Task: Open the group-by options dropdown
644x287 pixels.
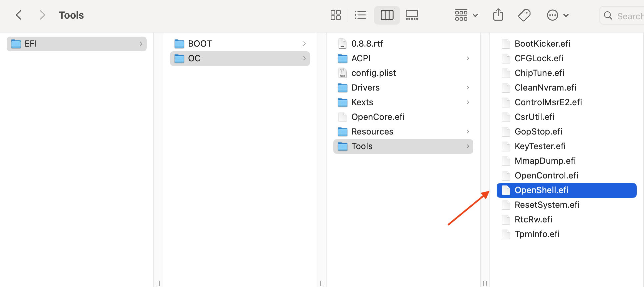Action: (466, 15)
